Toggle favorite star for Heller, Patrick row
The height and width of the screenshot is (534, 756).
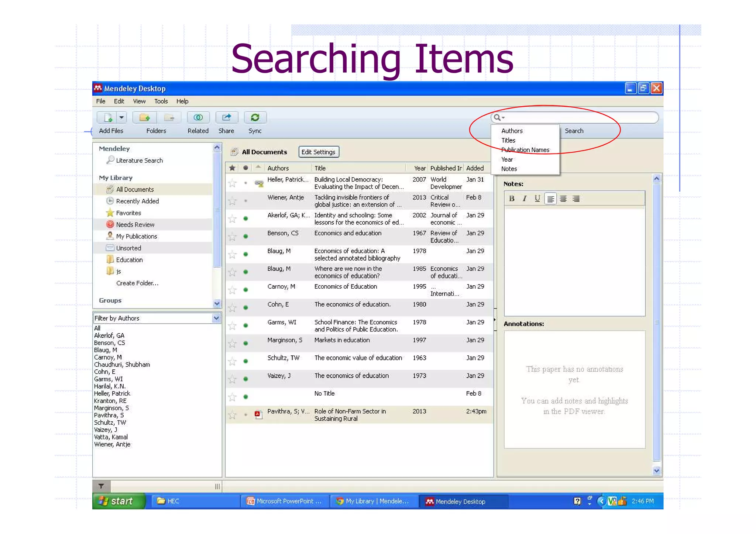pyautogui.click(x=232, y=183)
